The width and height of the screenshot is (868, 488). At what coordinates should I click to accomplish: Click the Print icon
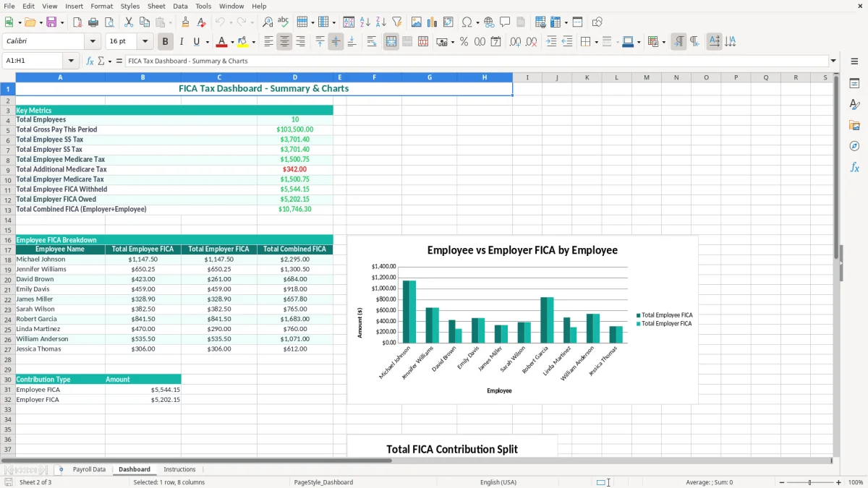[x=93, y=22]
